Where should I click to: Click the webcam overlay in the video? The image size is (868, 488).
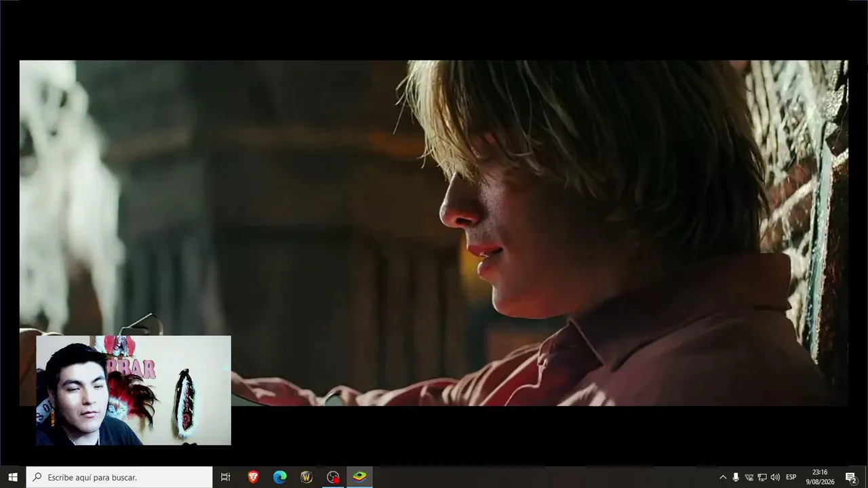tap(134, 390)
